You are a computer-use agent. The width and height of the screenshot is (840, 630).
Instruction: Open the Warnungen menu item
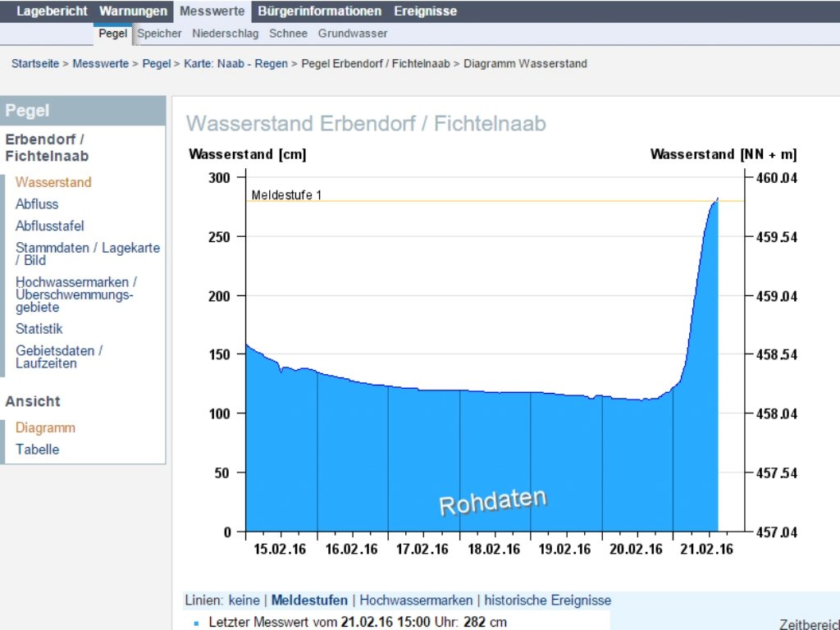click(x=133, y=11)
